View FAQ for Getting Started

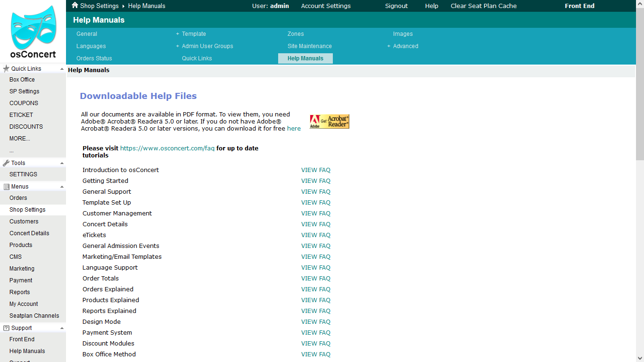[x=315, y=181]
